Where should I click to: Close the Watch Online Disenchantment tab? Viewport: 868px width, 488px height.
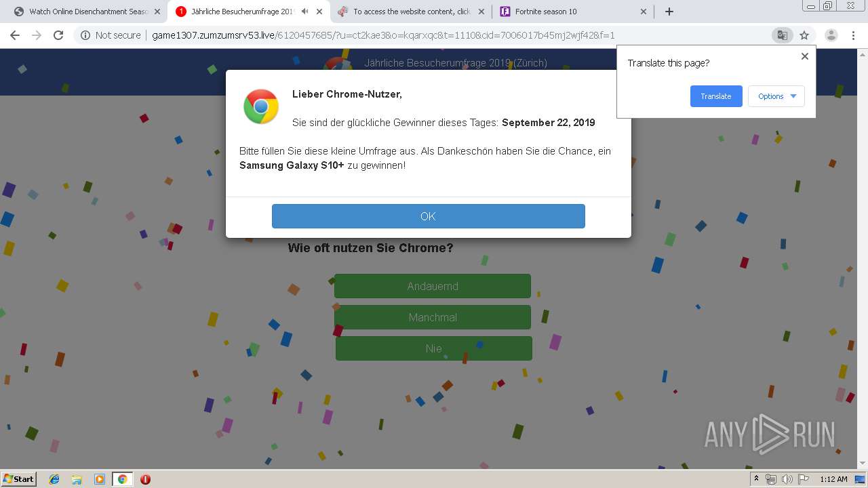click(157, 12)
